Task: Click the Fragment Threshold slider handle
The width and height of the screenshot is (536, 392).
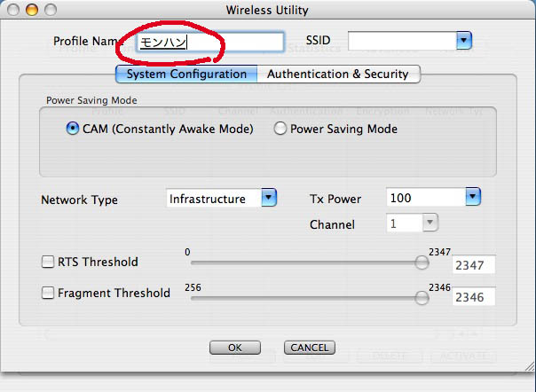Action: [422, 298]
